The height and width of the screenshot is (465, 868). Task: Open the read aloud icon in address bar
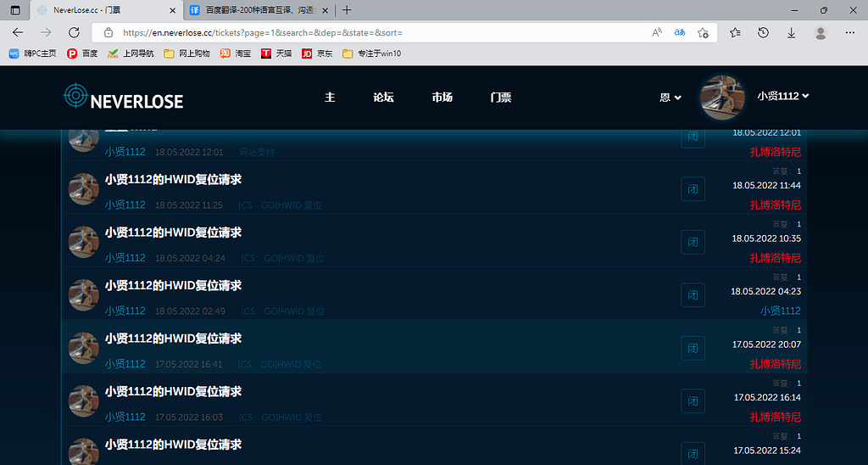click(x=657, y=32)
